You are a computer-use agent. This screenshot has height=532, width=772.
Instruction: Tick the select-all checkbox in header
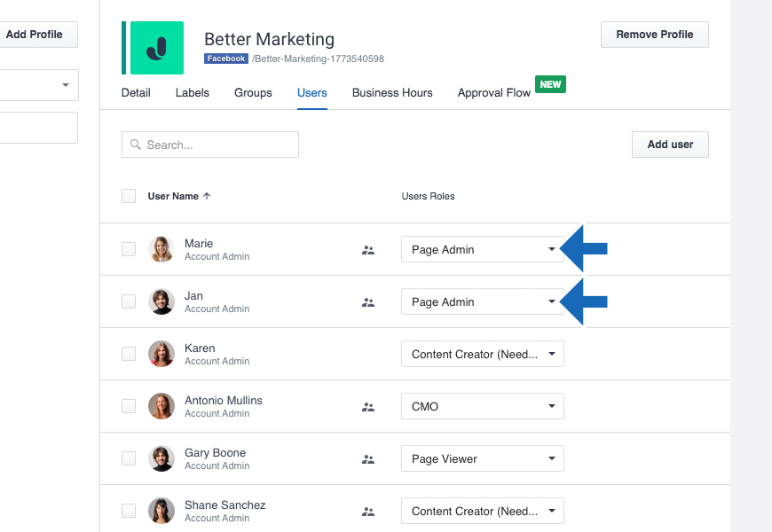(x=129, y=196)
